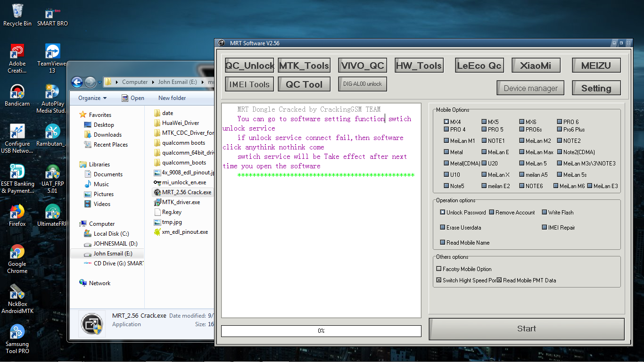This screenshot has width=644, height=362.
Task: Enable IMEI Repair option
Action: coord(544,227)
